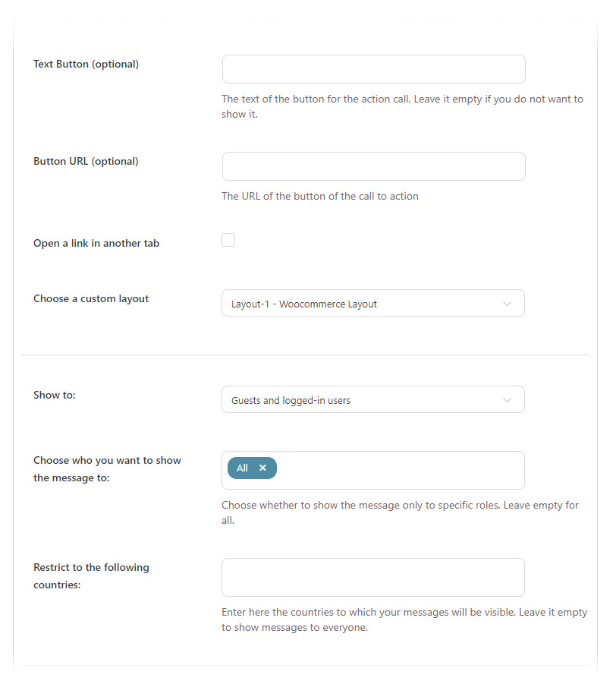Enable "Open a link in another tab" checkbox

point(228,241)
